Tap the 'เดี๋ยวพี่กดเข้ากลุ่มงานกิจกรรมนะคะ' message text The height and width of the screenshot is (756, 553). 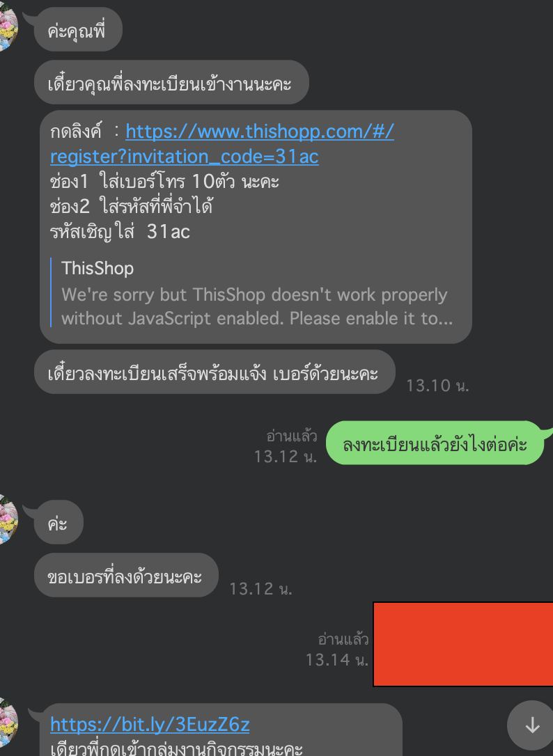(177, 748)
